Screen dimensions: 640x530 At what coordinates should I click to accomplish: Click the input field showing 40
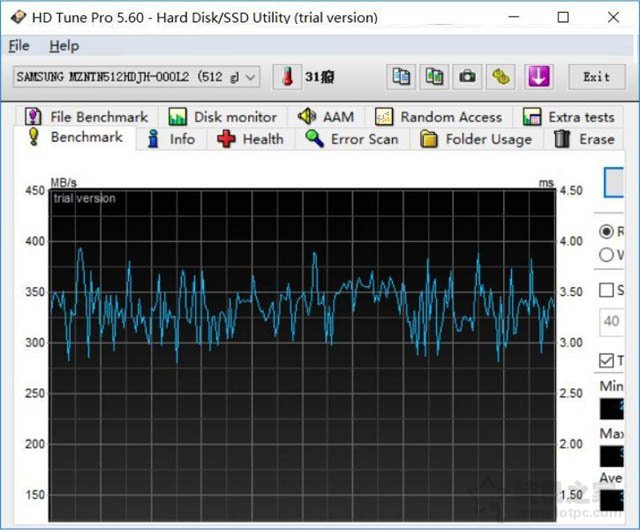coord(612,322)
